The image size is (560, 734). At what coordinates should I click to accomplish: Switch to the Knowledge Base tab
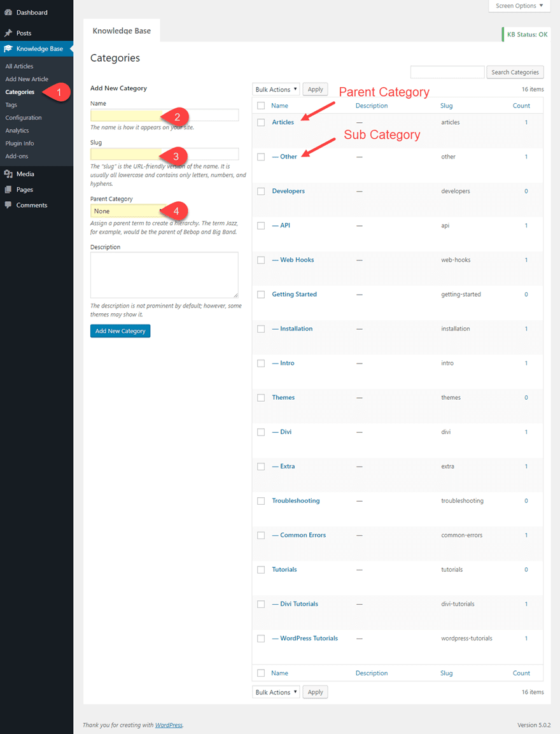coord(122,30)
